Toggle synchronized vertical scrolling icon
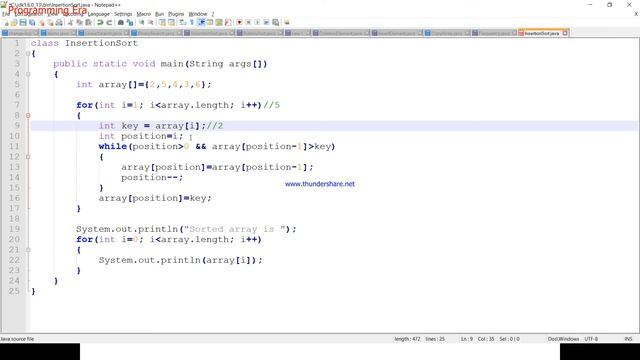 click(x=162, y=22)
